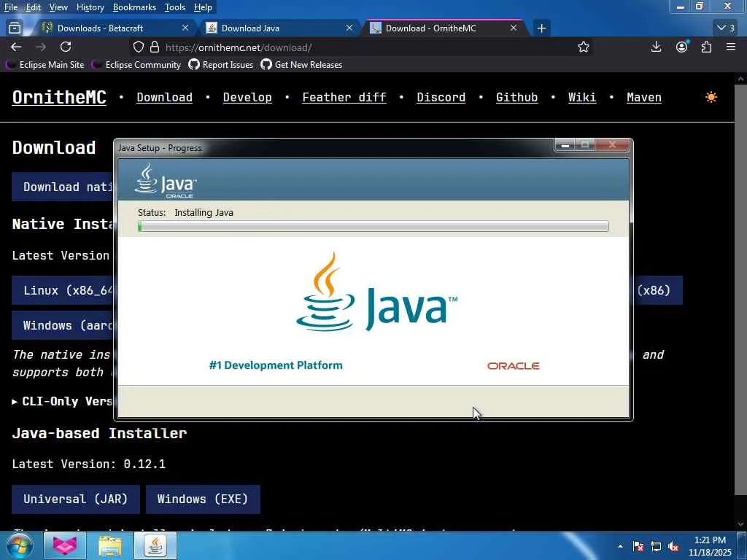Open the Maven nav link

coord(643,97)
